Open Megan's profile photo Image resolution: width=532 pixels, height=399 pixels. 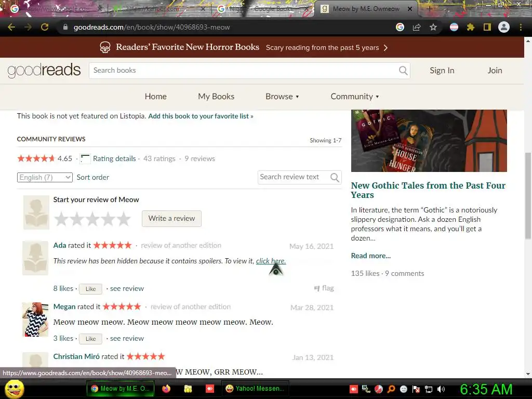click(35, 320)
